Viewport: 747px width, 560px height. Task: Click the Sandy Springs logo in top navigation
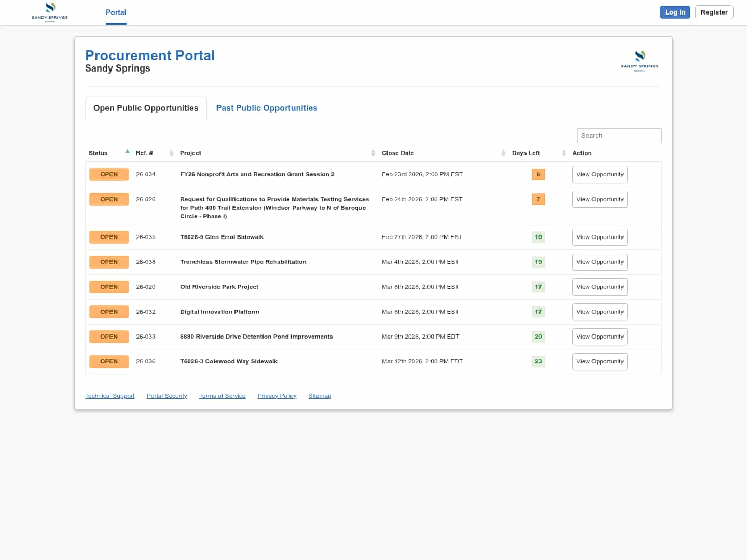50,12
